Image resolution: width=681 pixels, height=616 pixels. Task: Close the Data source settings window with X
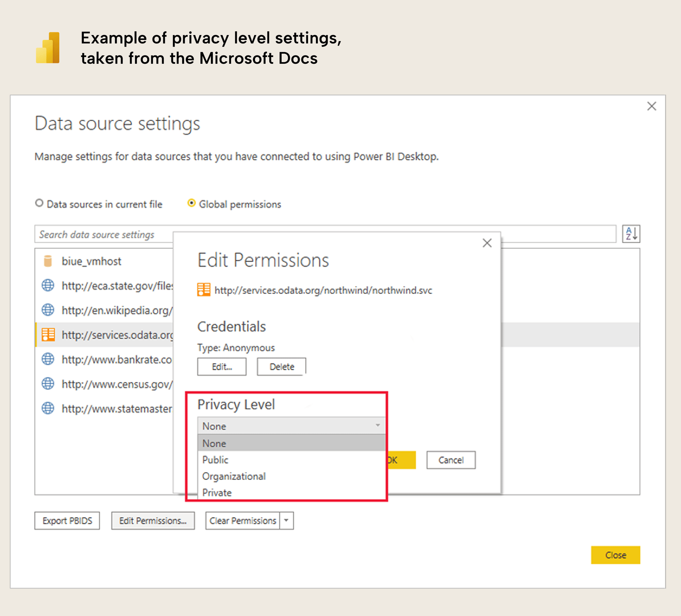652,106
